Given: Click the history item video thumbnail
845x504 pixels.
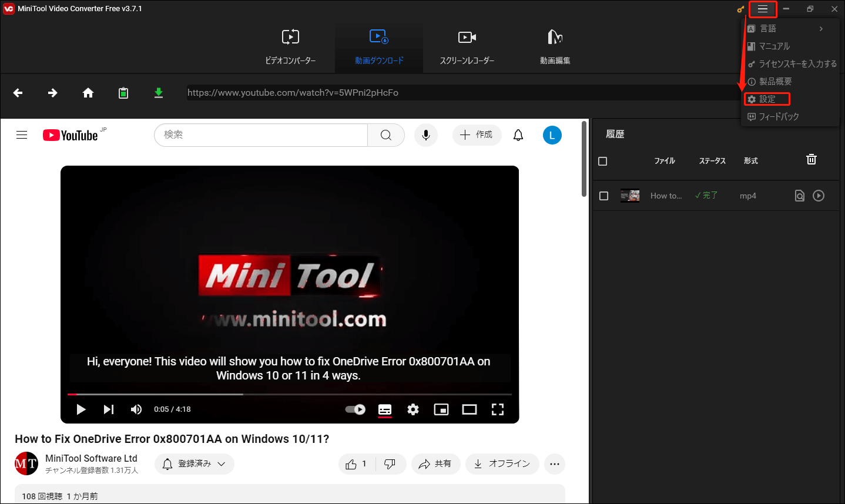Looking at the screenshot, I should [x=630, y=196].
